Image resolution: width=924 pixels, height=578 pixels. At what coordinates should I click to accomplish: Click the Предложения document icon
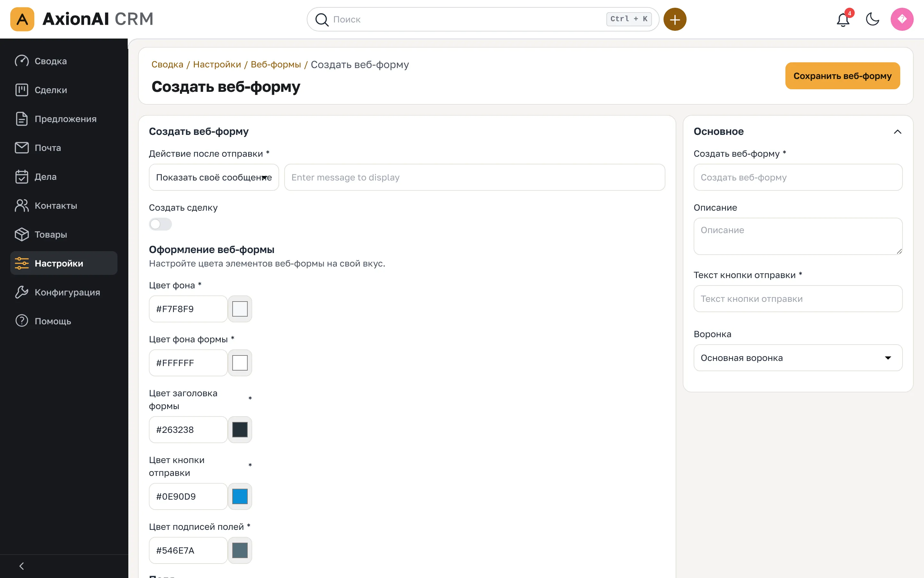[22, 119]
